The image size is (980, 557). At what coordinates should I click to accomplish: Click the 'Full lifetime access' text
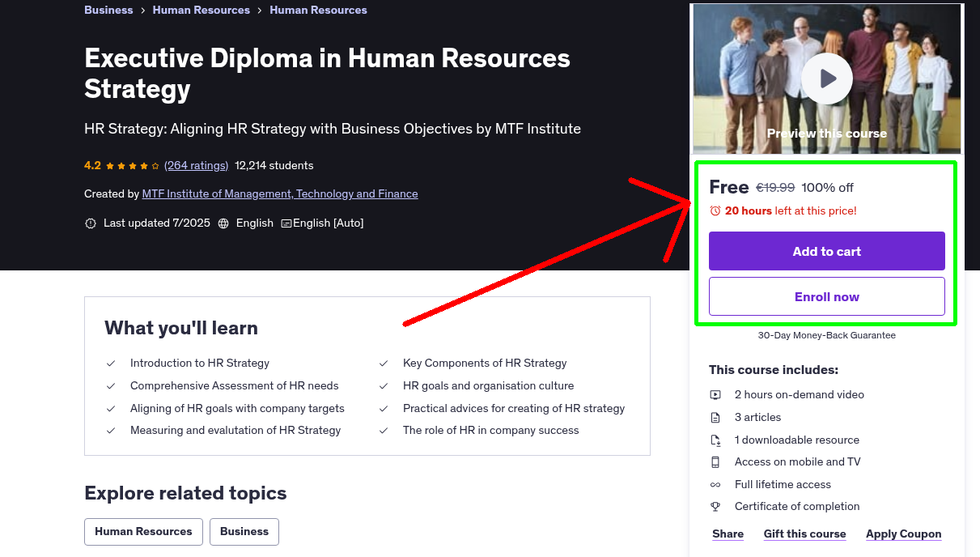(783, 484)
